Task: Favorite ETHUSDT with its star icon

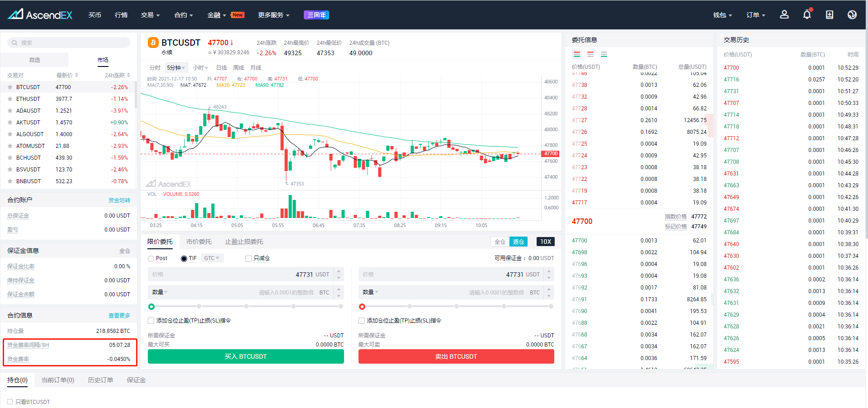Action: point(10,99)
